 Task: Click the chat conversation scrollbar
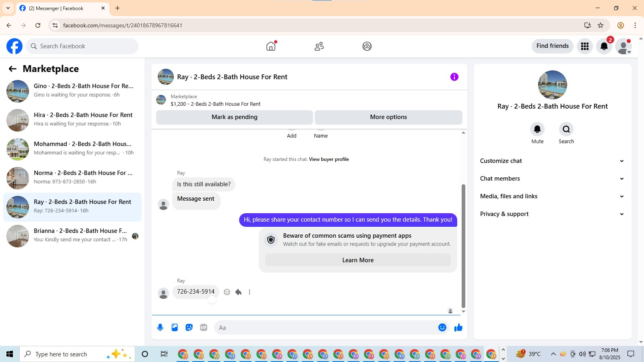tap(463, 245)
